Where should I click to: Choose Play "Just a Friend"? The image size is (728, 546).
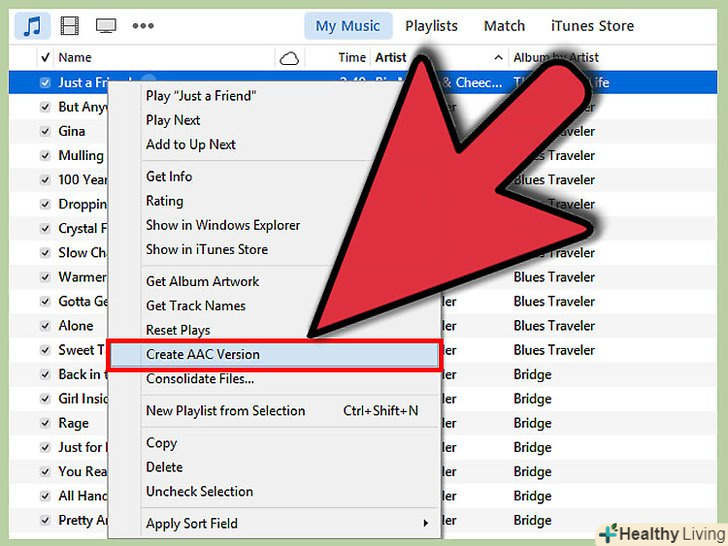tap(201, 96)
